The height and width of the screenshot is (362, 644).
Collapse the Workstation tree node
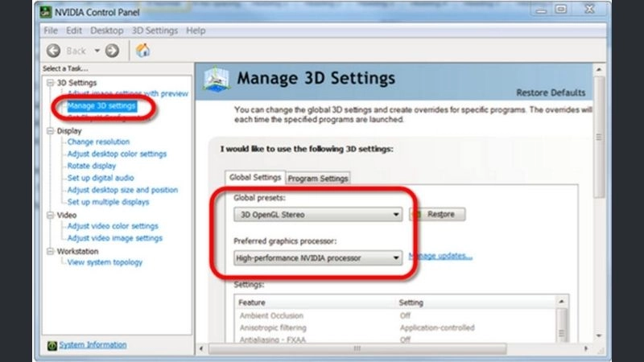point(51,251)
